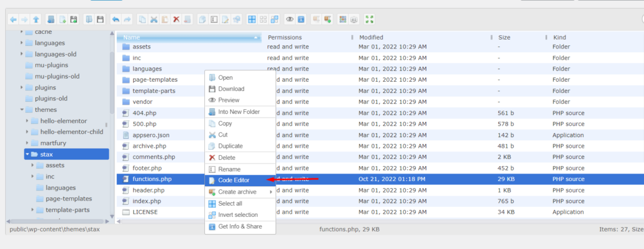644x249 pixels.
Task: Undo the last action in toolbar
Action: [x=116, y=19]
